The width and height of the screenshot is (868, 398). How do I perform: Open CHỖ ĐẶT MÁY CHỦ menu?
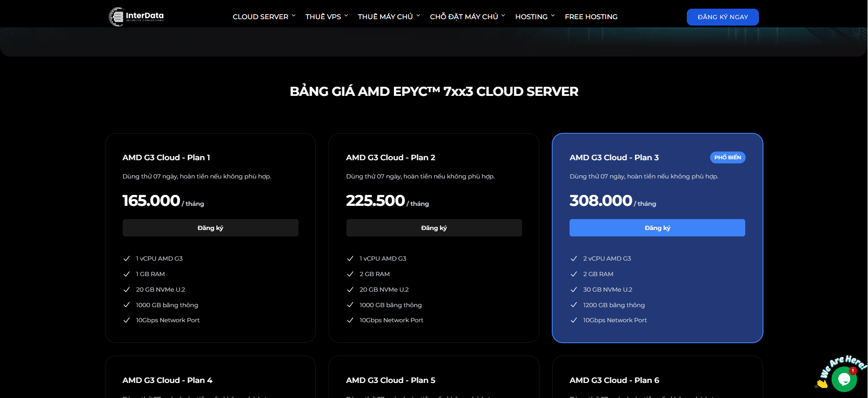click(467, 17)
